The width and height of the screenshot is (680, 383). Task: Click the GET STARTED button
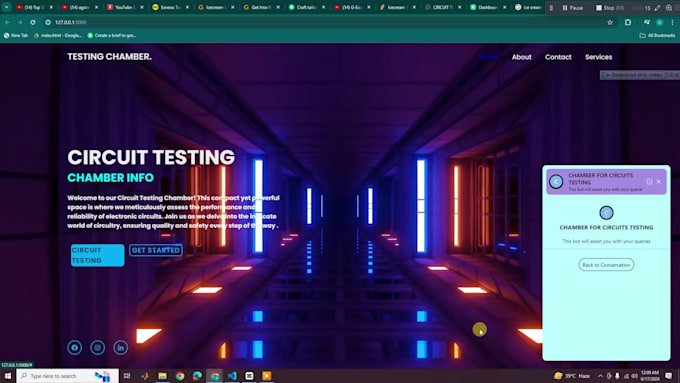point(156,250)
